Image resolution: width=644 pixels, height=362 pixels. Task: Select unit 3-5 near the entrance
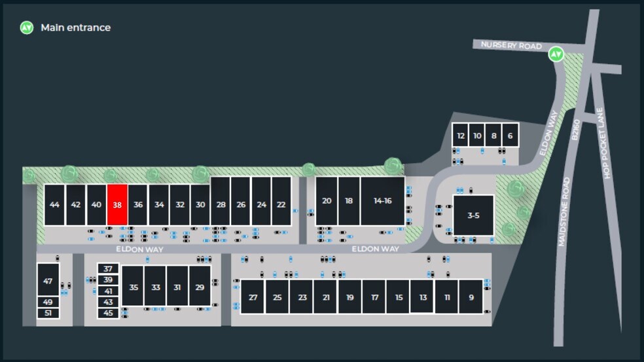(x=473, y=215)
